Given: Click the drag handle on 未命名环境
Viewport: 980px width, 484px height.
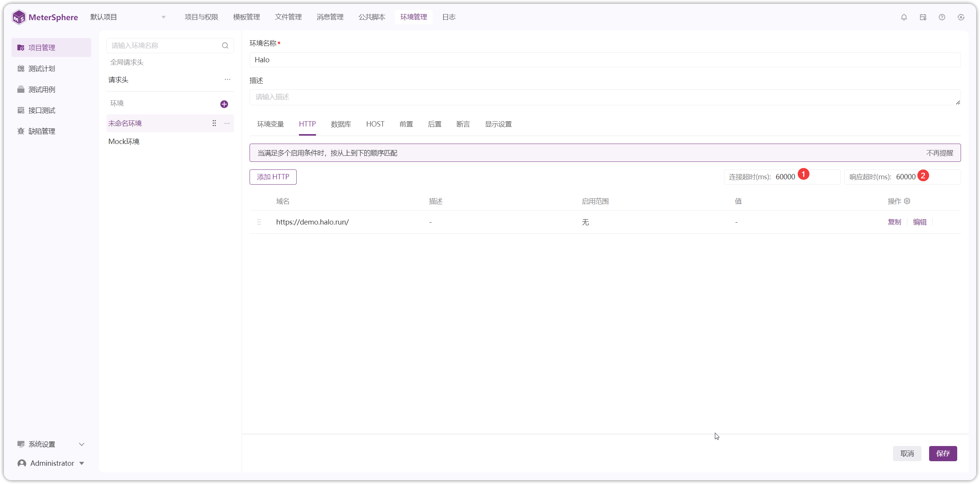Looking at the screenshot, I should coord(214,123).
